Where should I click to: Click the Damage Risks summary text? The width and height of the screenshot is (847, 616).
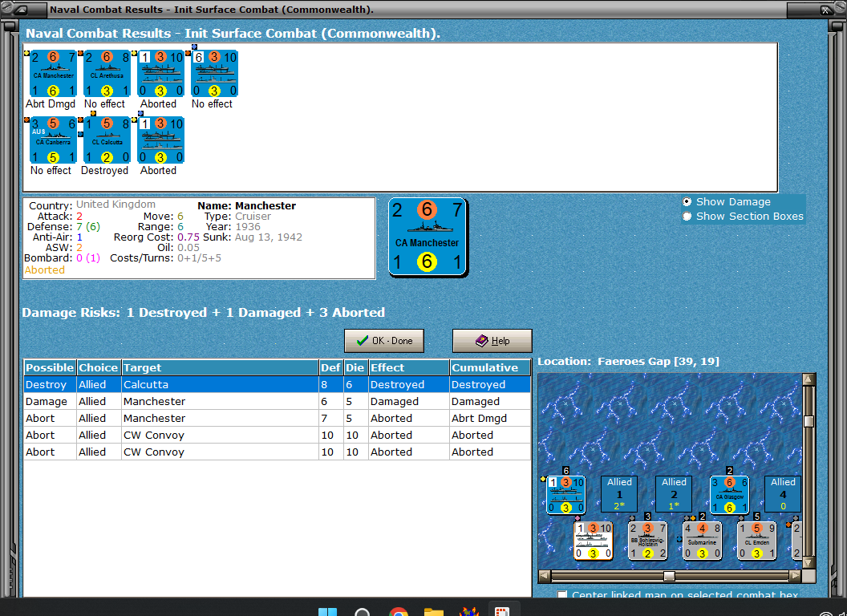203,313
